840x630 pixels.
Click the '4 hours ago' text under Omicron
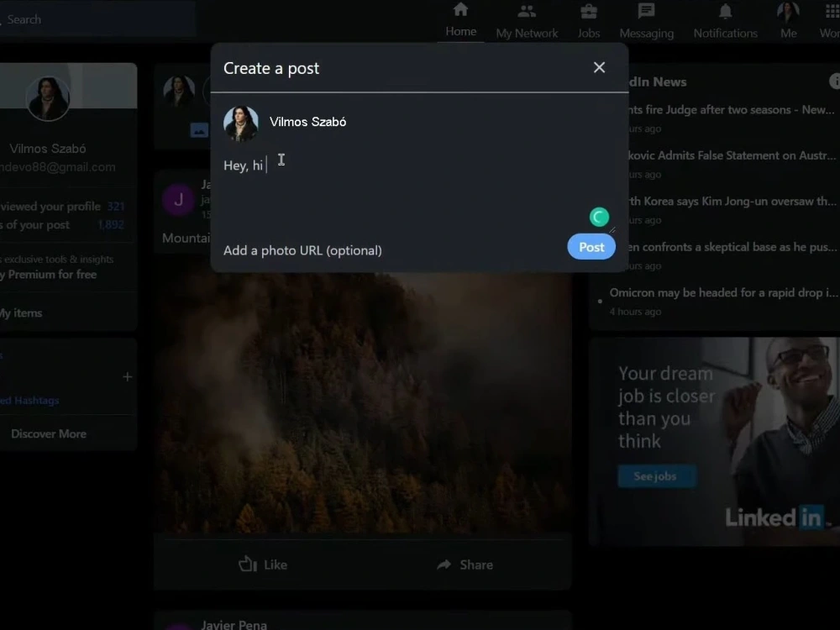tap(635, 312)
